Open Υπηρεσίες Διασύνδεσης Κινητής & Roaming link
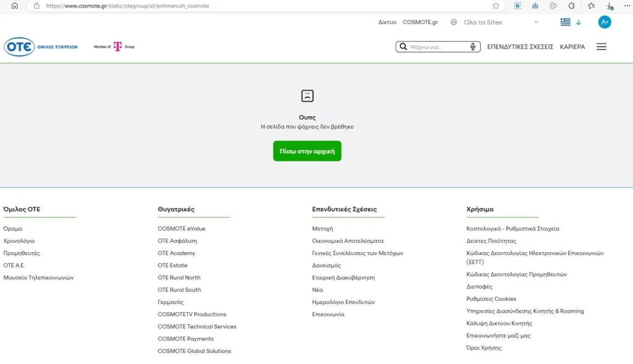This screenshot has width=633, height=364. tap(525, 311)
